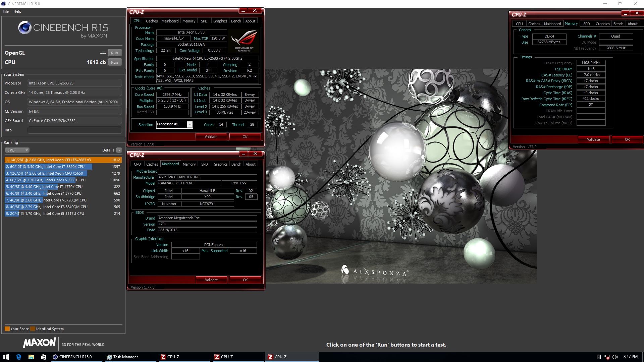The image size is (644, 362).
Task: Select the Core i7-3930K ranking row
Action: (x=63, y=180)
